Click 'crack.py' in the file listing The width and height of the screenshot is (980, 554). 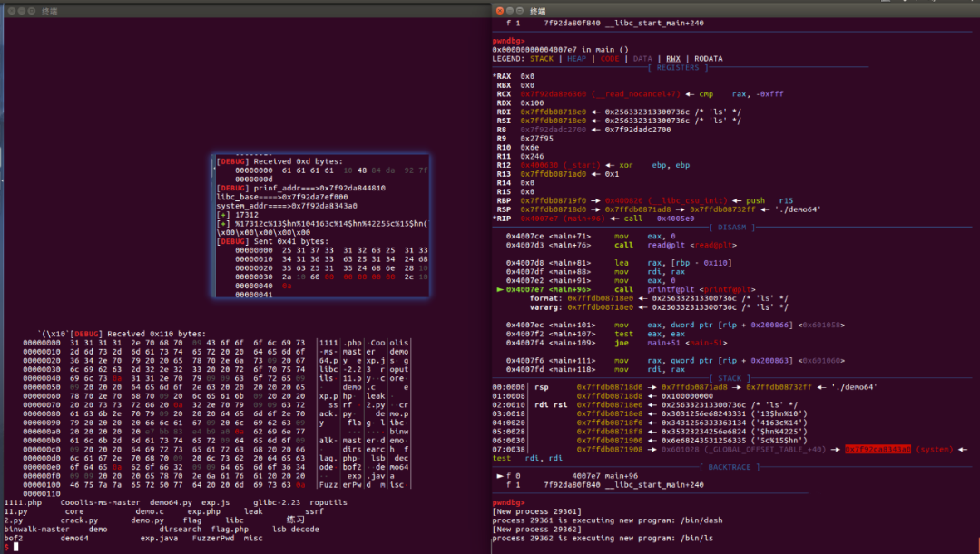[79, 520]
